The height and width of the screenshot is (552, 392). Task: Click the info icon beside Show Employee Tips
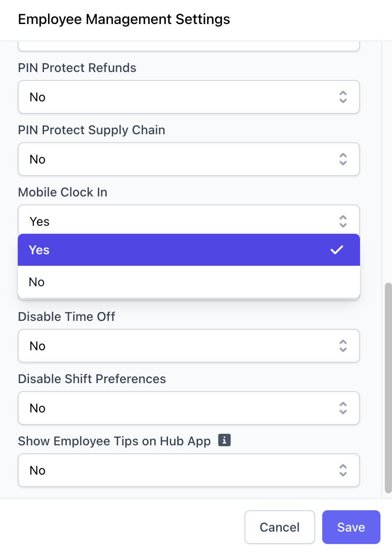[224, 440]
